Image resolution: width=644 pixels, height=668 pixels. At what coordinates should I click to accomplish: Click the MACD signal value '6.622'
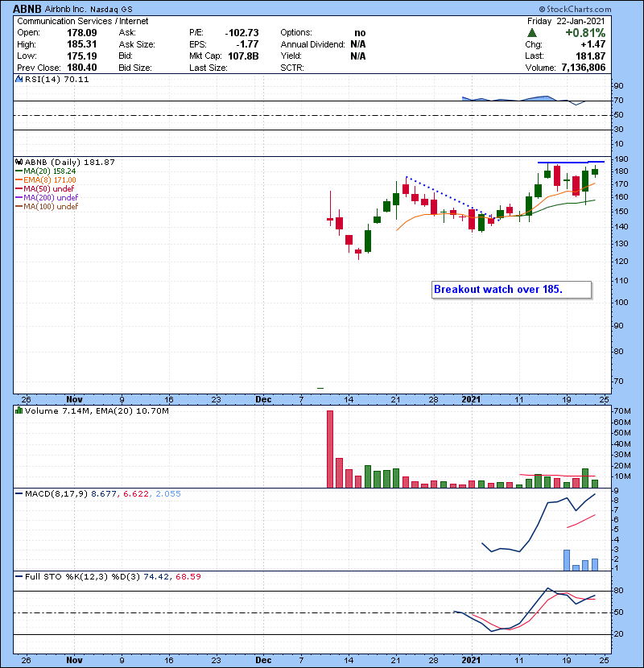click(x=136, y=494)
